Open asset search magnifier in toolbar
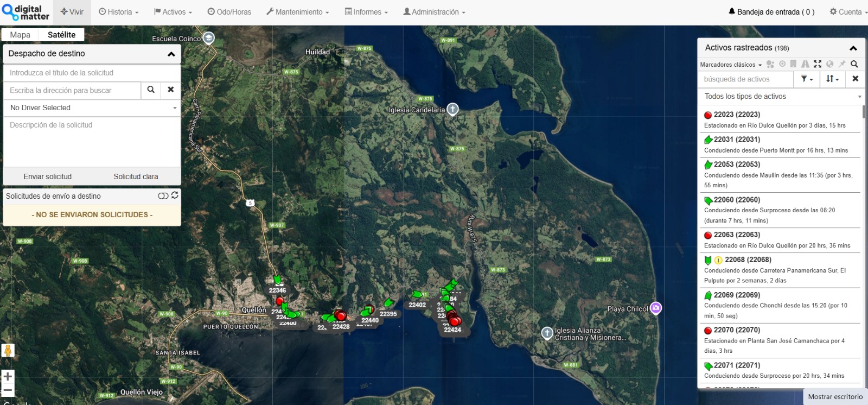The image size is (868, 405). (x=854, y=64)
